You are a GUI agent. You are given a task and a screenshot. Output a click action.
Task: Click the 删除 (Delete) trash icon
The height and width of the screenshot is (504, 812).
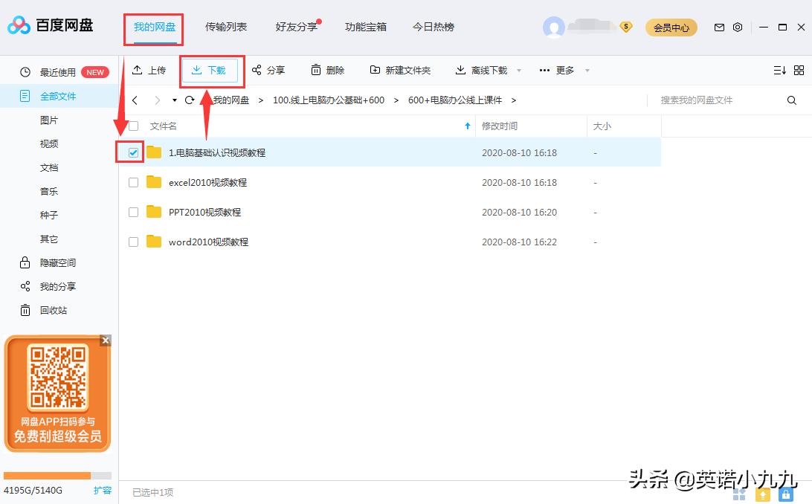coord(327,71)
